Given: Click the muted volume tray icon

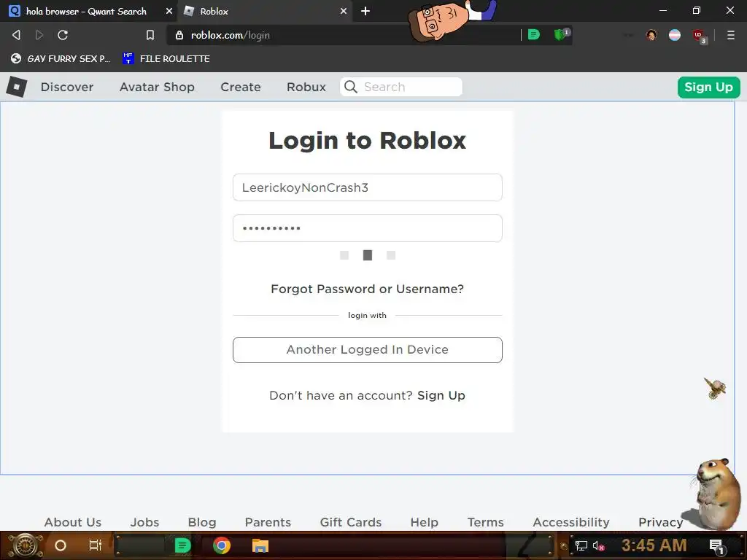Looking at the screenshot, I should [x=599, y=545].
